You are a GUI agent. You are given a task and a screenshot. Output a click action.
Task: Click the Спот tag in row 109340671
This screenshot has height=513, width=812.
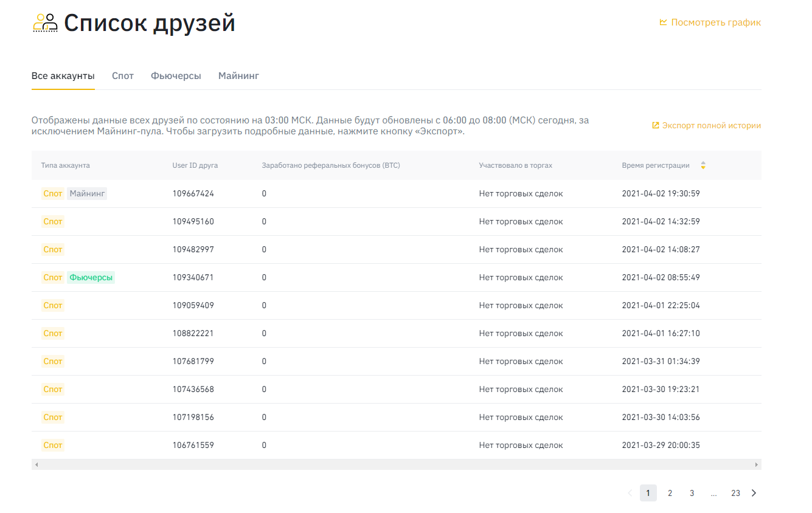coord(53,278)
